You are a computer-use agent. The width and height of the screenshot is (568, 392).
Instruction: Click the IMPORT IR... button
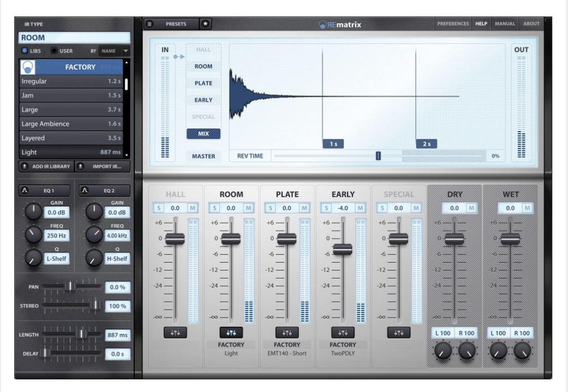pos(103,166)
